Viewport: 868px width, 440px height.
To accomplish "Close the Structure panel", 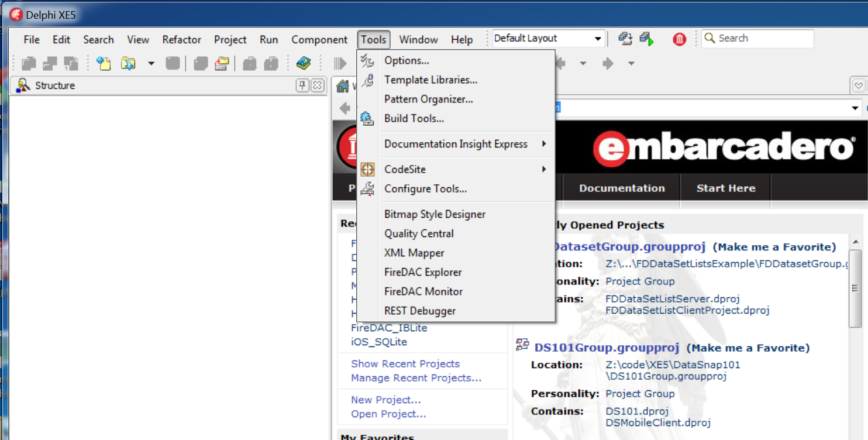I will point(317,85).
